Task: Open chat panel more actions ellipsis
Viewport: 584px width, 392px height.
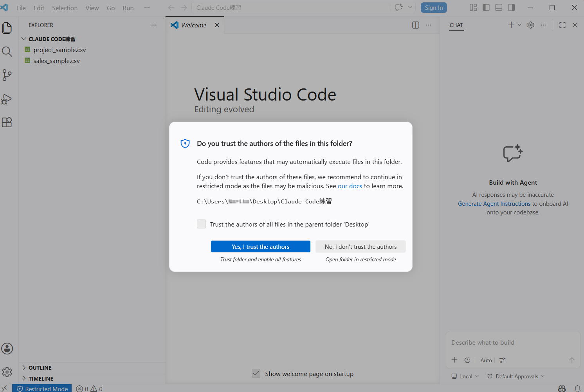Action: (x=543, y=25)
